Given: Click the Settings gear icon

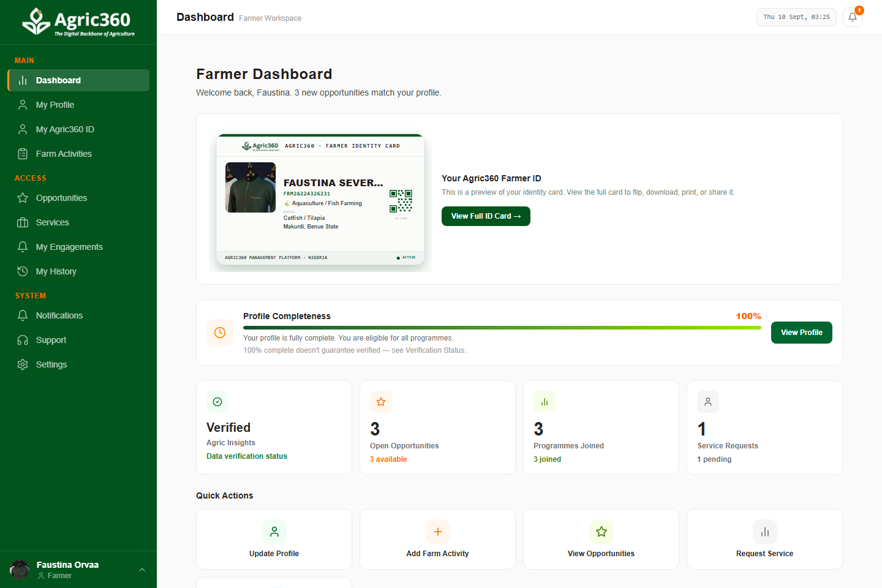Looking at the screenshot, I should [23, 364].
